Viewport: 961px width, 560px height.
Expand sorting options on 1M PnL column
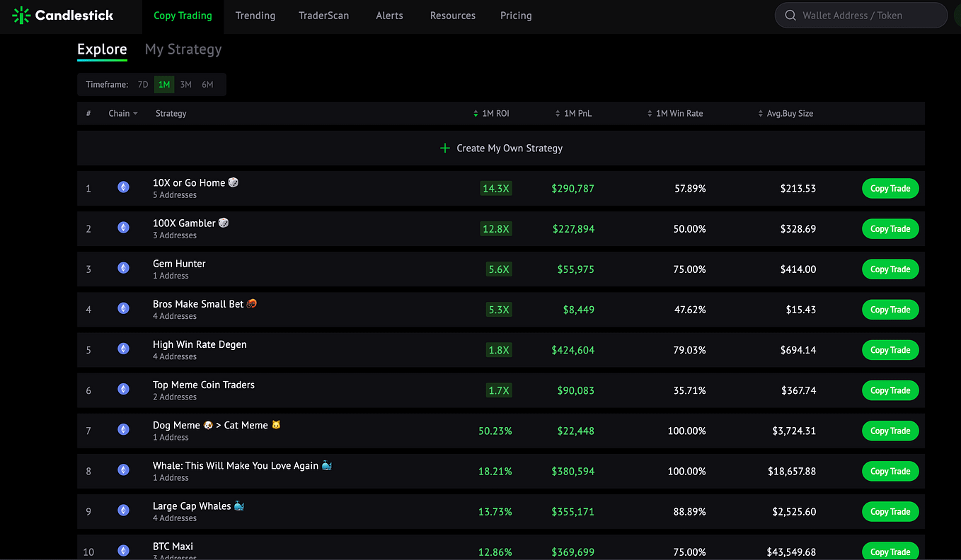pos(558,112)
